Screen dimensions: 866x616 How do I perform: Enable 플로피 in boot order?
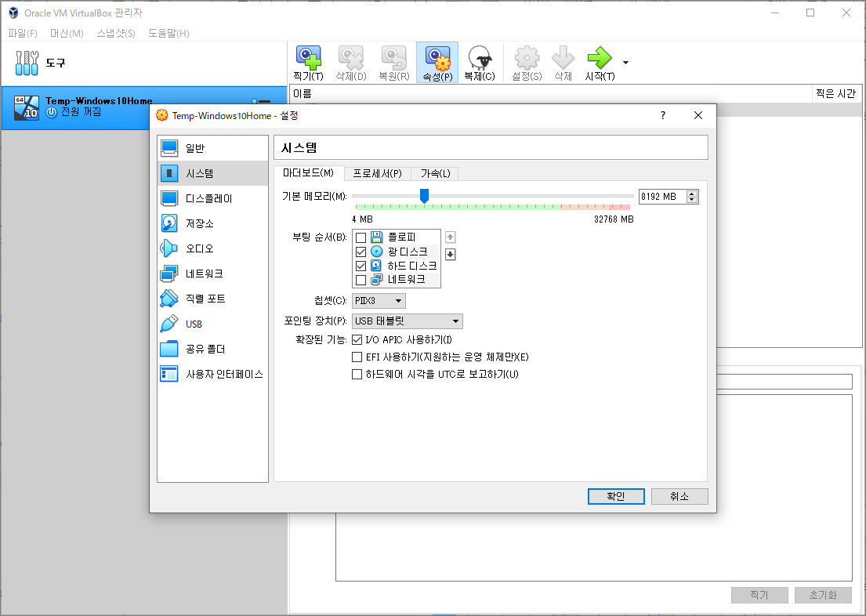point(361,237)
